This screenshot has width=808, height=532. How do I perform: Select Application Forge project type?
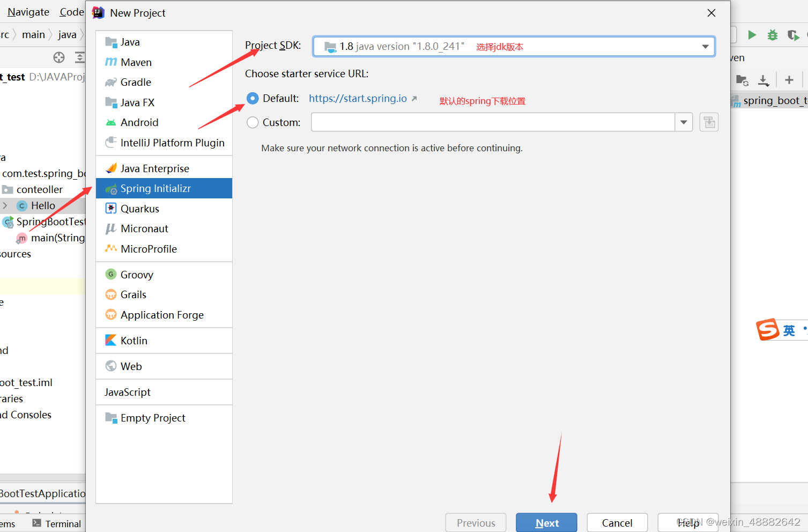point(164,315)
